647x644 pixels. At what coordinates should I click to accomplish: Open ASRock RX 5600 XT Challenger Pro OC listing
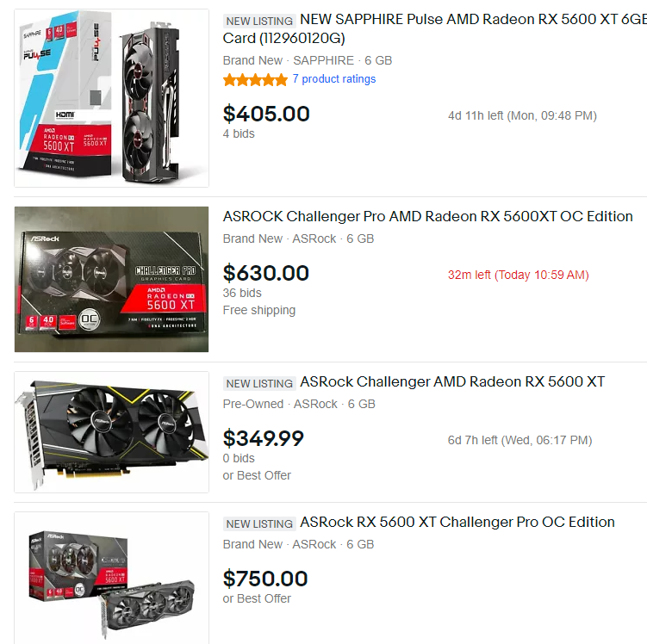457,522
